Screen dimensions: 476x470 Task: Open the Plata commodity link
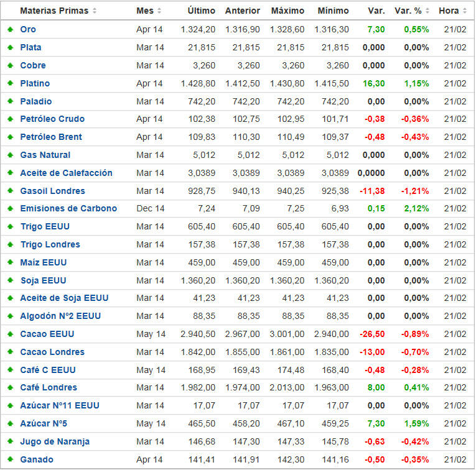pyautogui.click(x=31, y=48)
